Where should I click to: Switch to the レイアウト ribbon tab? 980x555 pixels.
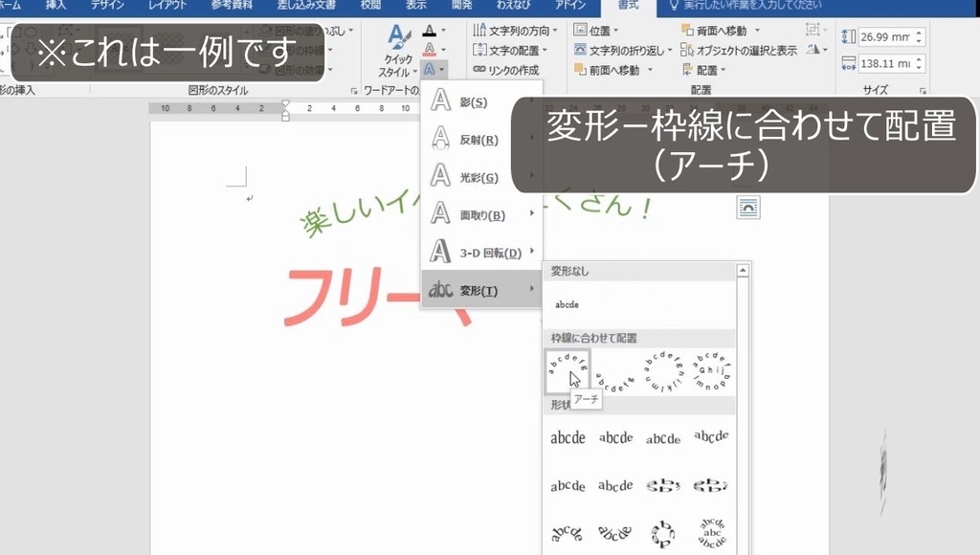(167, 5)
